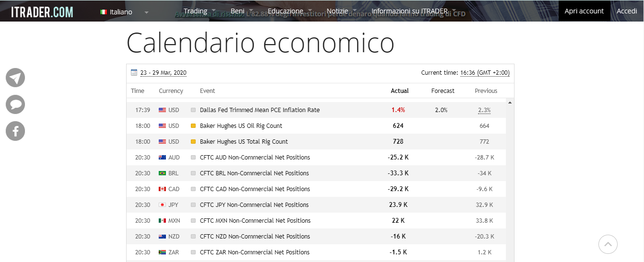Click the -25.2 K actual value
Screen dimensions: 644x262
coord(398,158)
